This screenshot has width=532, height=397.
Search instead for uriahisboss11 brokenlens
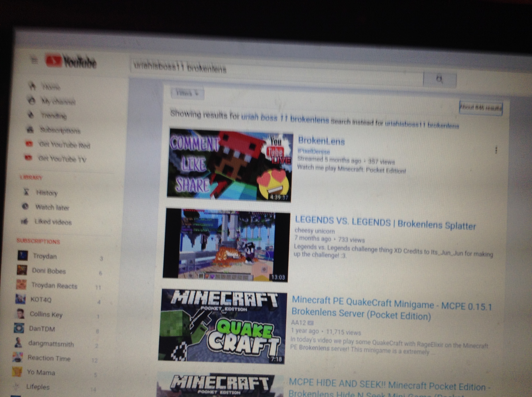coord(422,125)
